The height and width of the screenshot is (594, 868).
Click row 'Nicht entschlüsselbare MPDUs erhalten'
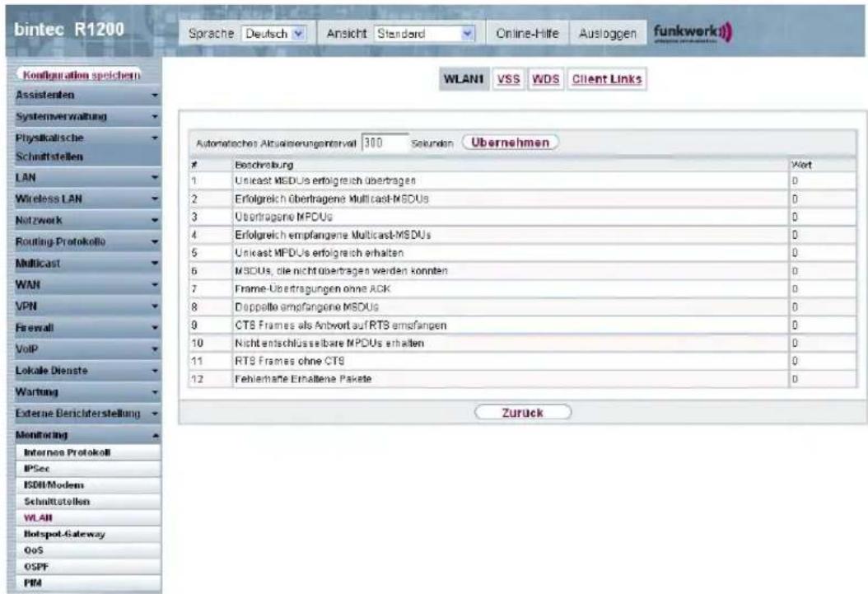click(x=522, y=344)
